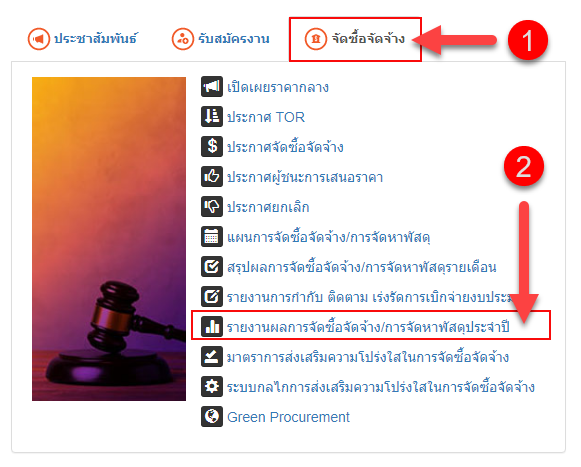Click the gear icon beside ระบบกลไกการส่งเสริมความโปร่งใส
Image resolution: width=581 pixels, height=467 pixels.
(212, 387)
